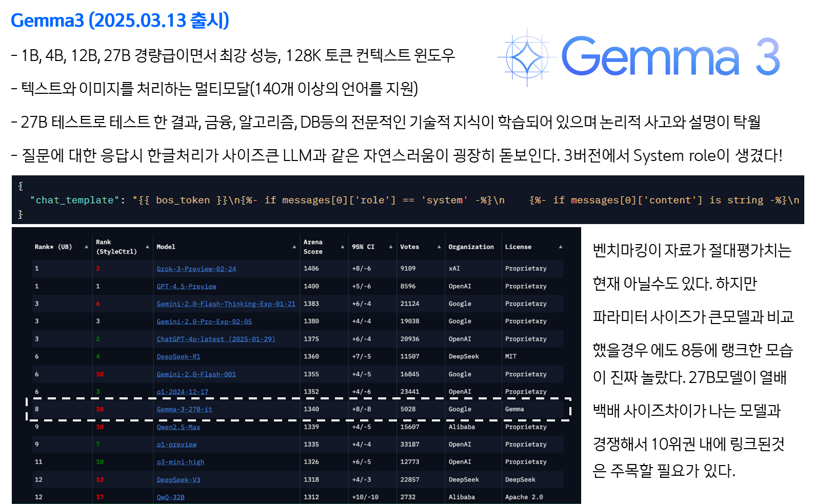Select vote count 5028
Screen dimensions: 813x504
point(408,410)
